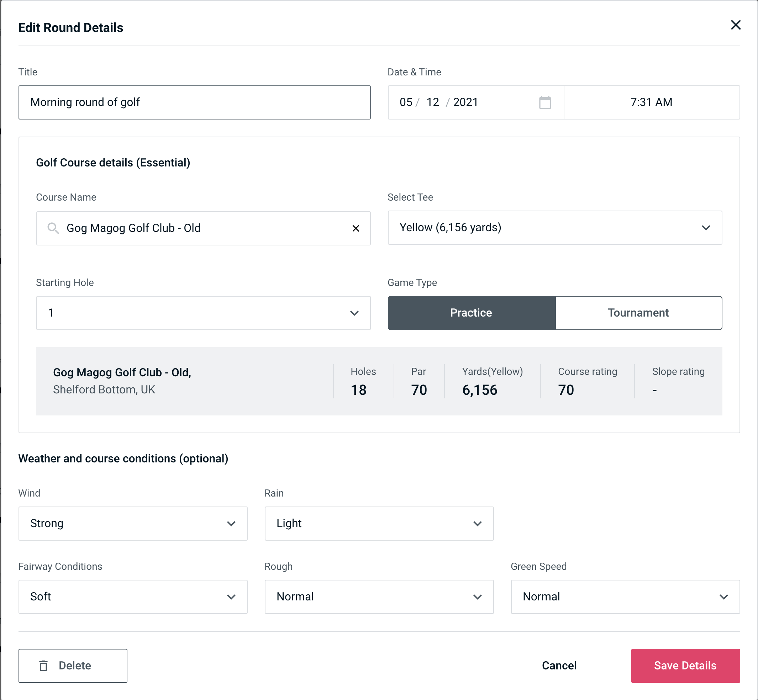The image size is (758, 700).
Task: Toggle to Practice game type
Action: [x=472, y=313]
